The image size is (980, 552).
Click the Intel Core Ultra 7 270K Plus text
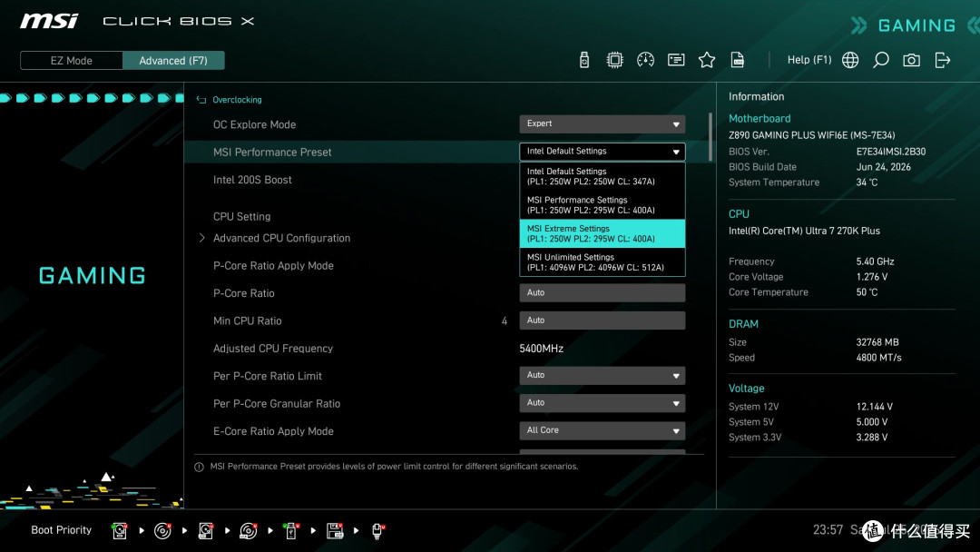[804, 231]
